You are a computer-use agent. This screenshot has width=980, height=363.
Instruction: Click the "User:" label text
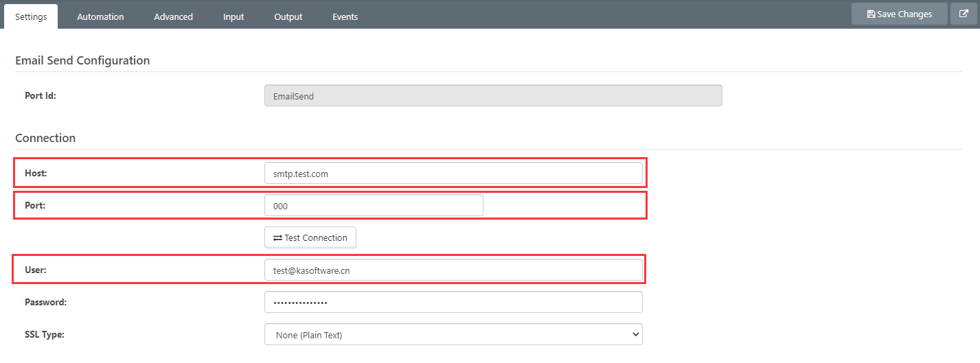coord(36,270)
